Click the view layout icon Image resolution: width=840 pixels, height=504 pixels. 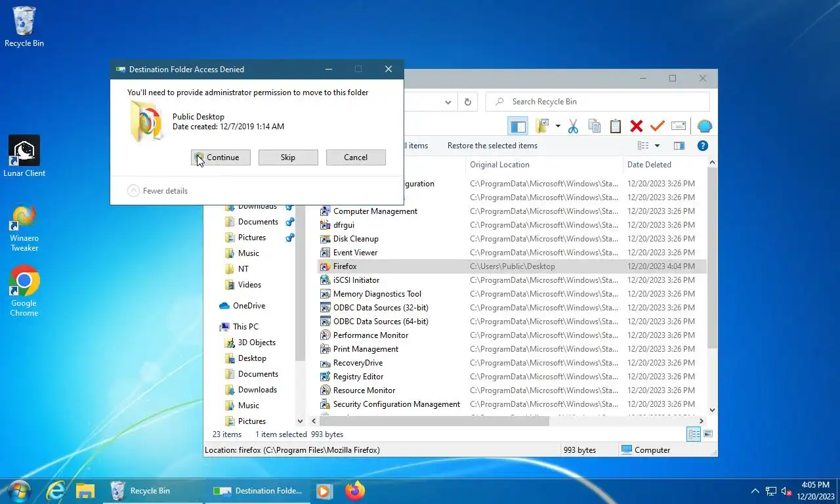point(643,146)
